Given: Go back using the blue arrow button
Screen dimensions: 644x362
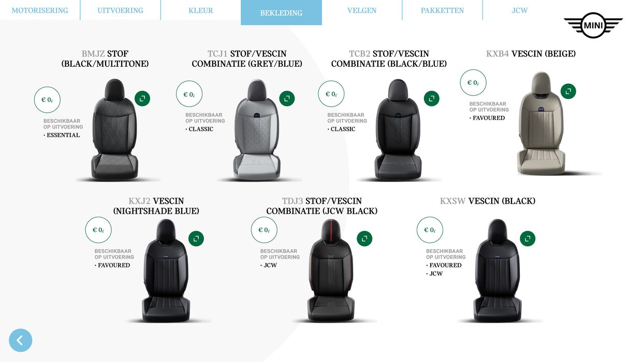Looking at the screenshot, I should pyautogui.click(x=20, y=340).
